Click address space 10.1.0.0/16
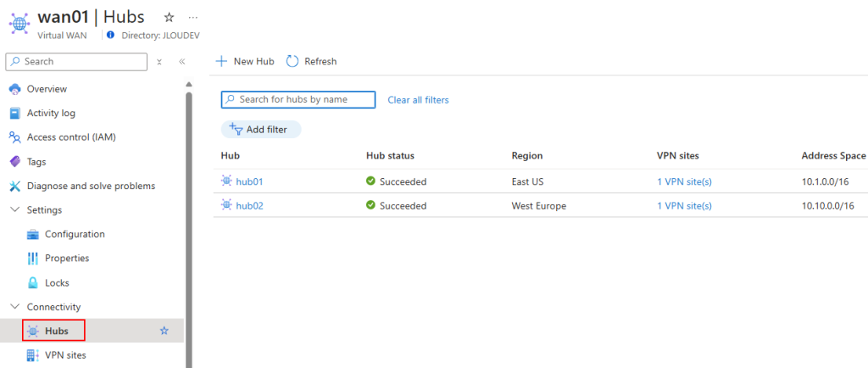The width and height of the screenshot is (868, 368). click(x=826, y=181)
